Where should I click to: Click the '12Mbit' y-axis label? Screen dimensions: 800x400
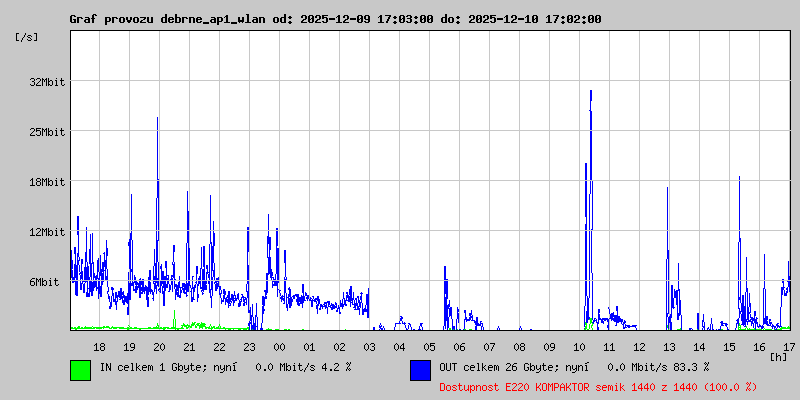click(47, 232)
